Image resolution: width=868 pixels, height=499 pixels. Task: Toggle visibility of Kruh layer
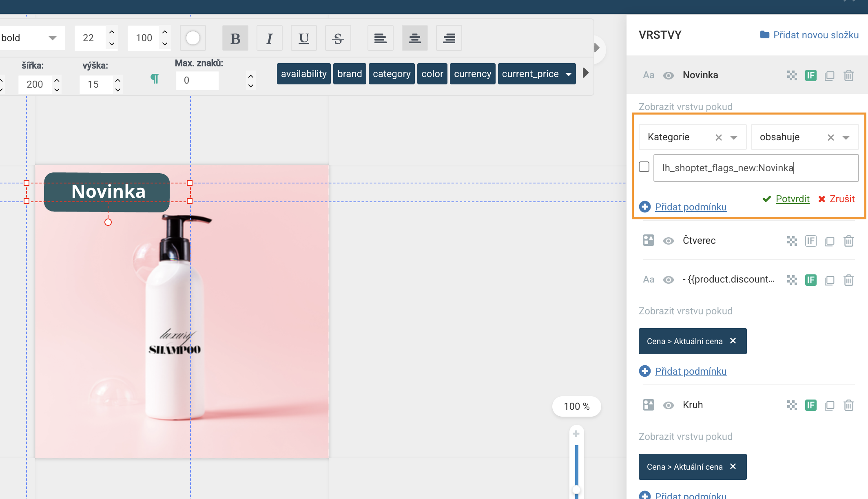tap(668, 405)
